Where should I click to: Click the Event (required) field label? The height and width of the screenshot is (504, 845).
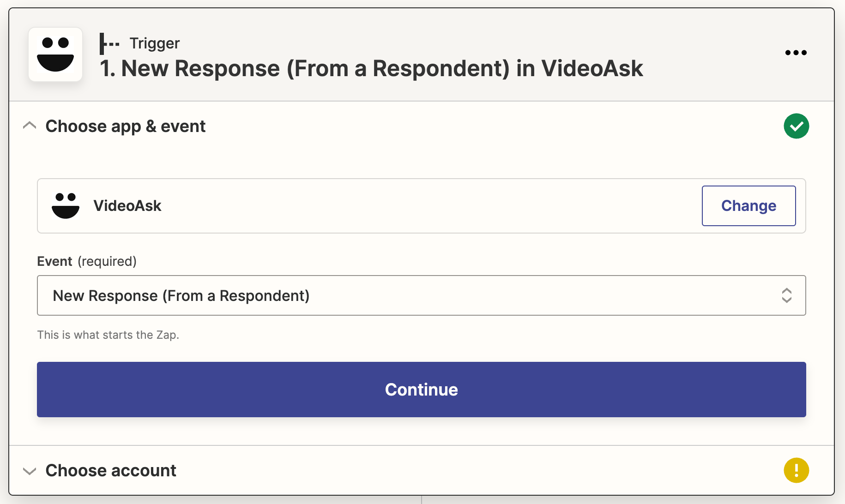87,261
